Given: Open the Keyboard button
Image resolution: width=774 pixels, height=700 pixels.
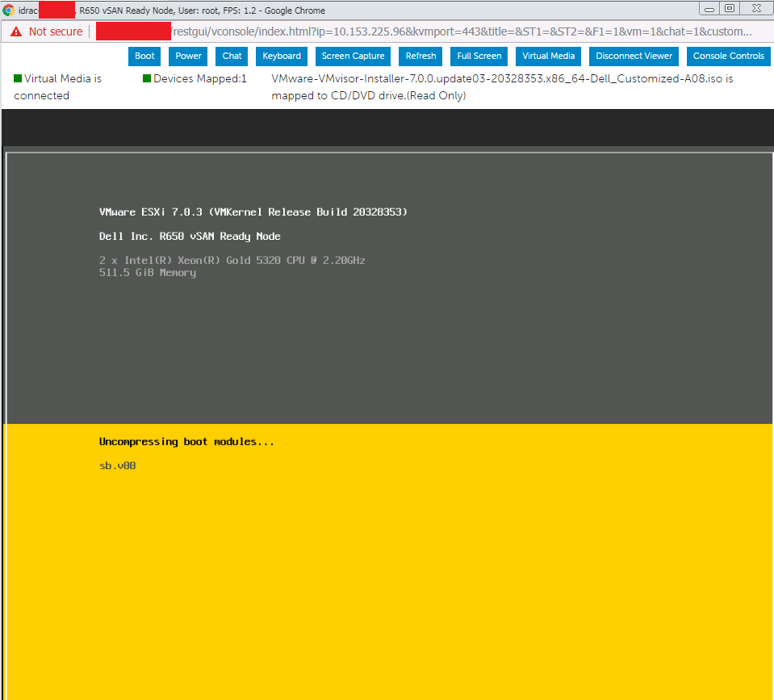Looking at the screenshot, I should 282,57.
